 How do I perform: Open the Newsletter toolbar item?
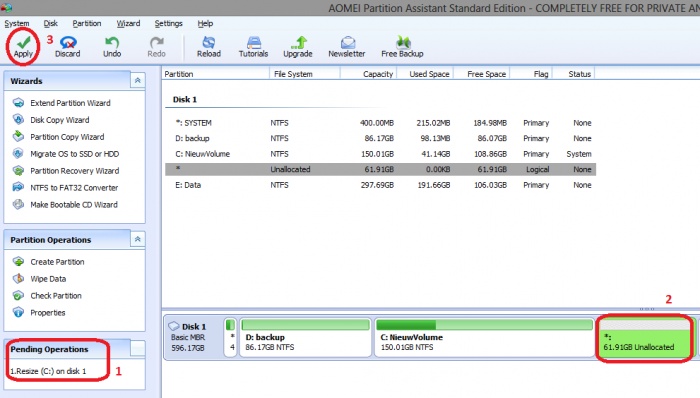[347, 47]
